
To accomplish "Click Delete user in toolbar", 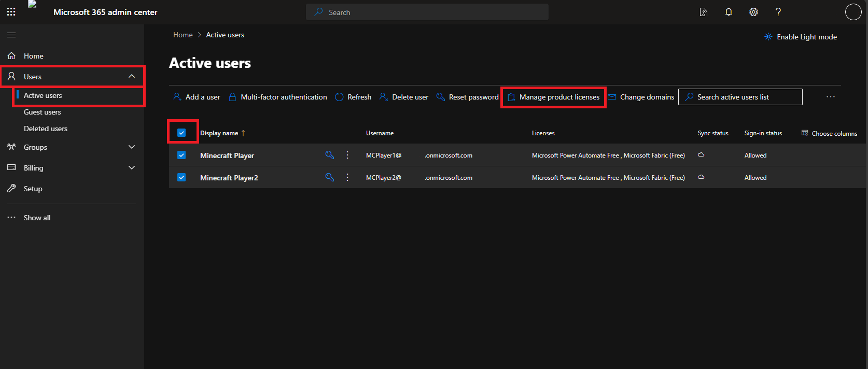I will pyautogui.click(x=404, y=97).
